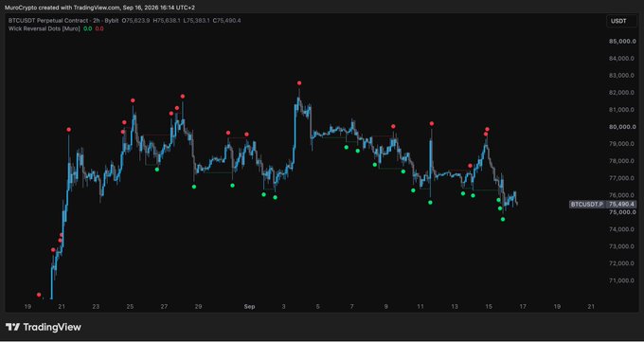
Task: Click the 77,000.0 price axis label
Action: click(x=622, y=178)
